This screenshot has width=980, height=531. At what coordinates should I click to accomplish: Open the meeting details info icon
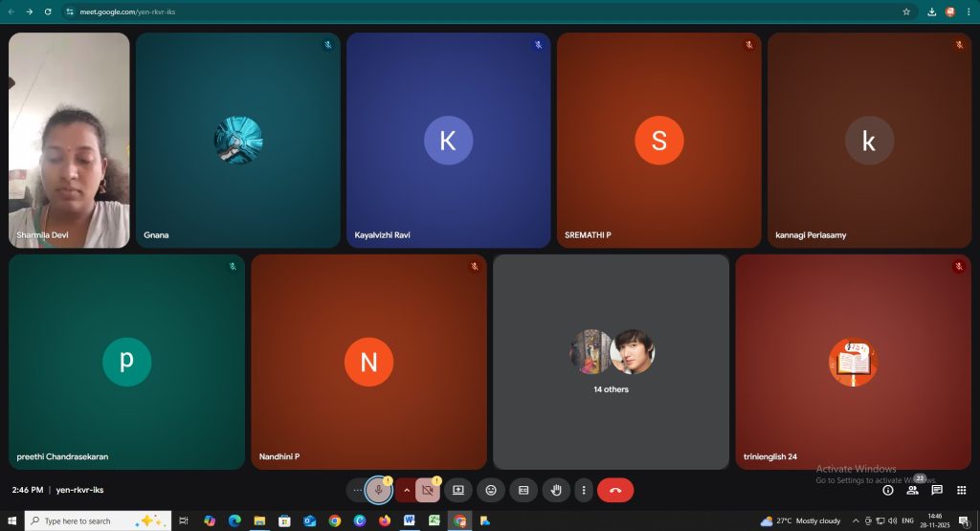coord(887,490)
